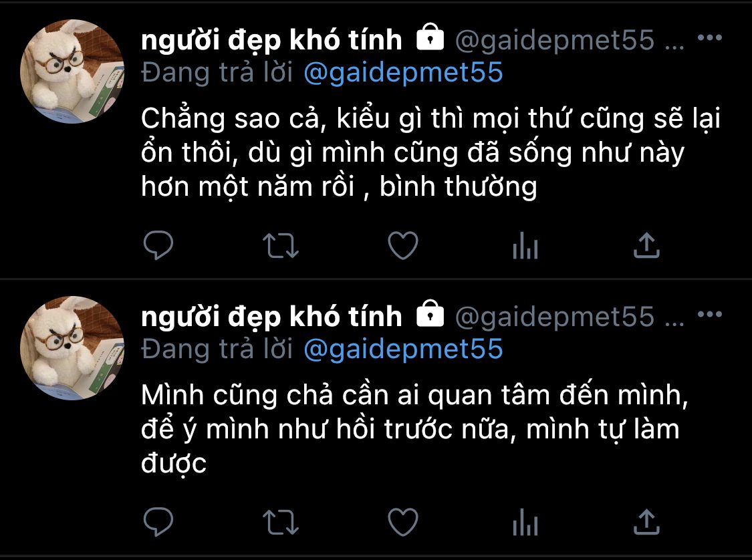The height and width of the screenshot is (560, 752).
Task: Retweet the first tweet
Action: 281,245
